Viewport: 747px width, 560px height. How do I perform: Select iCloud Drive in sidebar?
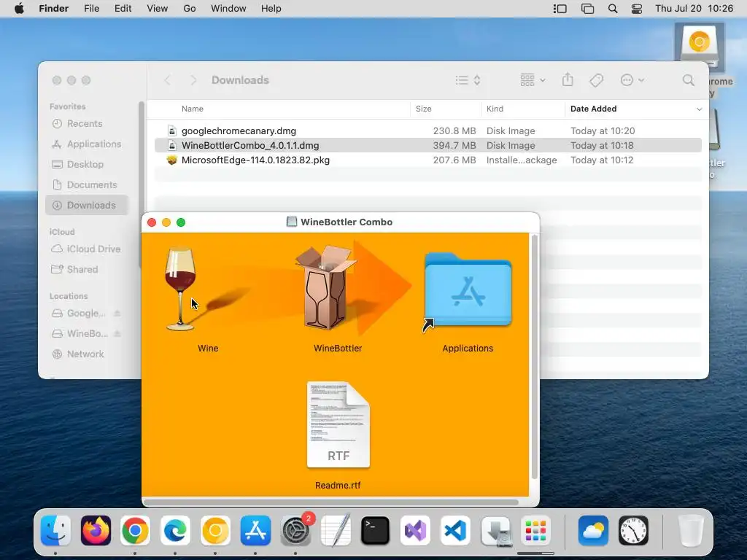86,249
